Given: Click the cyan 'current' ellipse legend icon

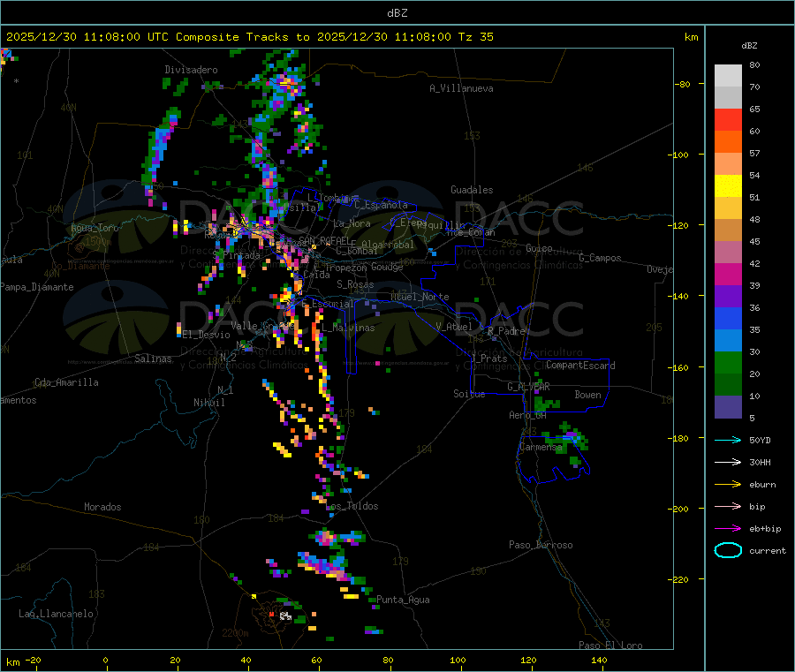Looking at the screenshot, I should click(728, 550).
